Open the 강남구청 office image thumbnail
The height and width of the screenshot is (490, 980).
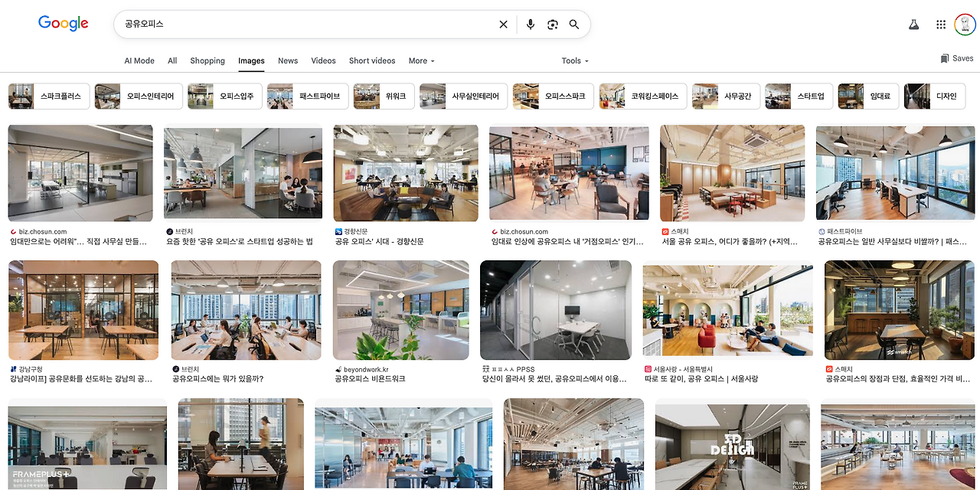[83, 310]
